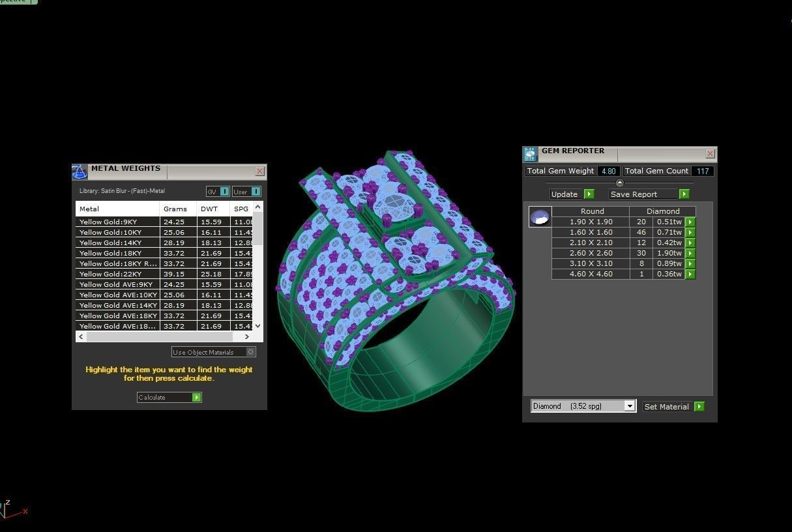Click the metal list scroll-down arrow
This screenshot has width=792, height=532.
coord(258,325)
